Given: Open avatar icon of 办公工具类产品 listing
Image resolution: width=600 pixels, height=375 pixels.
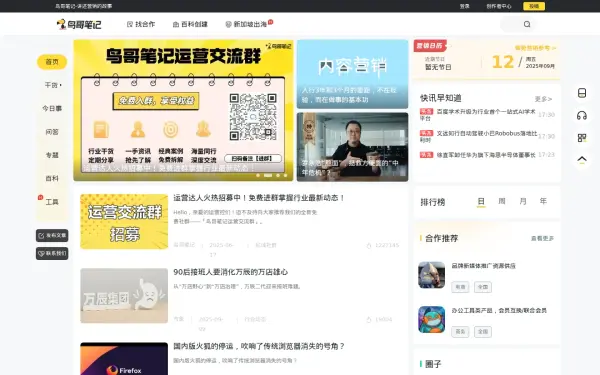Looking at the screenshot, I should [431, 320].
